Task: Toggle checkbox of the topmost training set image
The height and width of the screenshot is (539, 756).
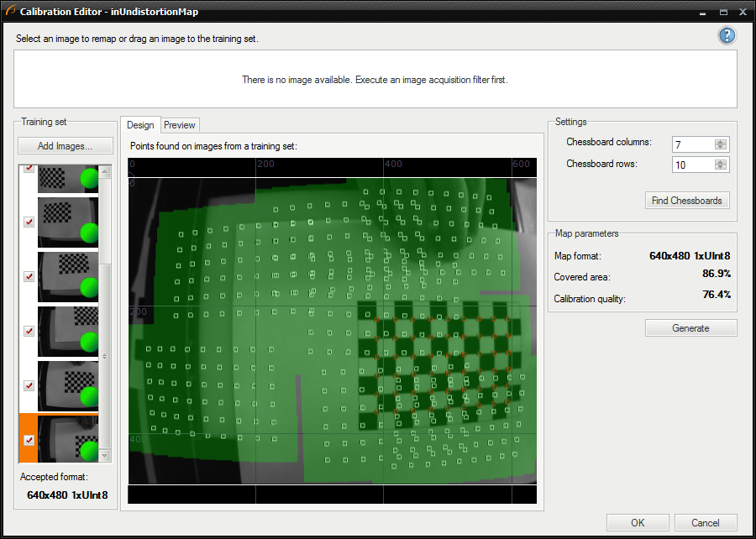Action: click(29, 168)
